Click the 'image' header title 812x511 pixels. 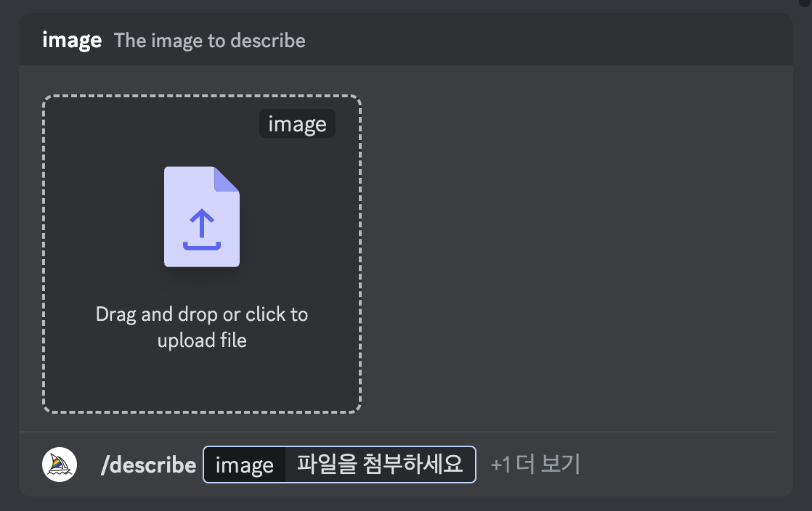(x=72, y=40)
